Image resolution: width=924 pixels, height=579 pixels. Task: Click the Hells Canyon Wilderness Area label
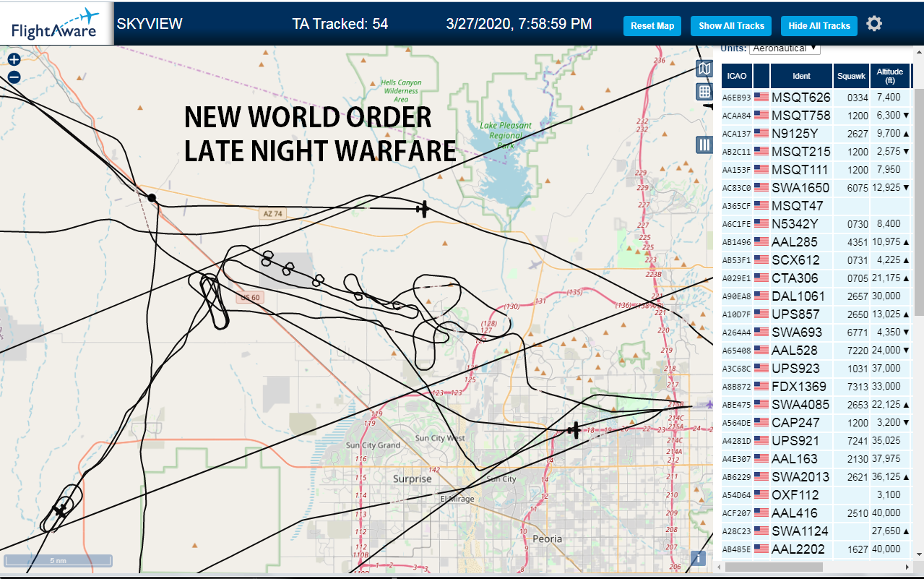coord(401,91)
